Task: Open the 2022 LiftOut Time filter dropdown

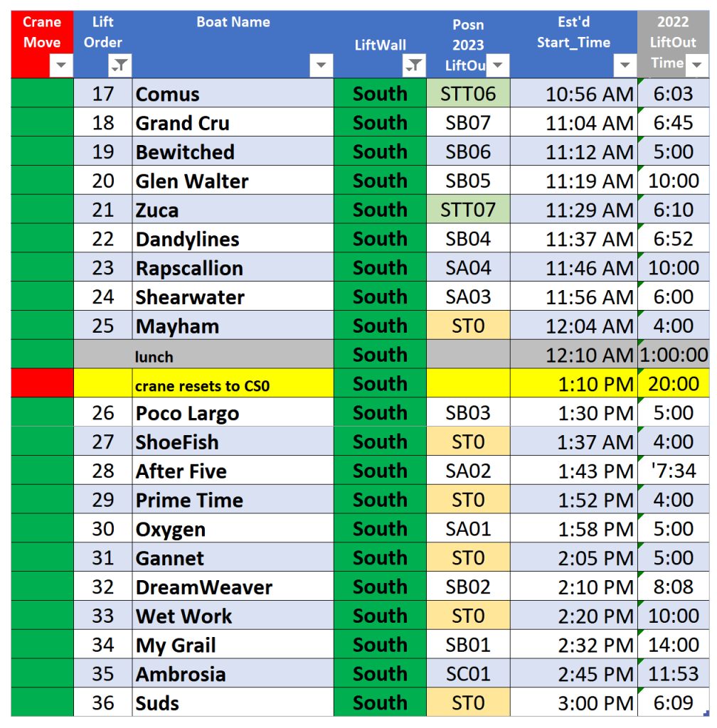Action: click(x=696, y=65)
